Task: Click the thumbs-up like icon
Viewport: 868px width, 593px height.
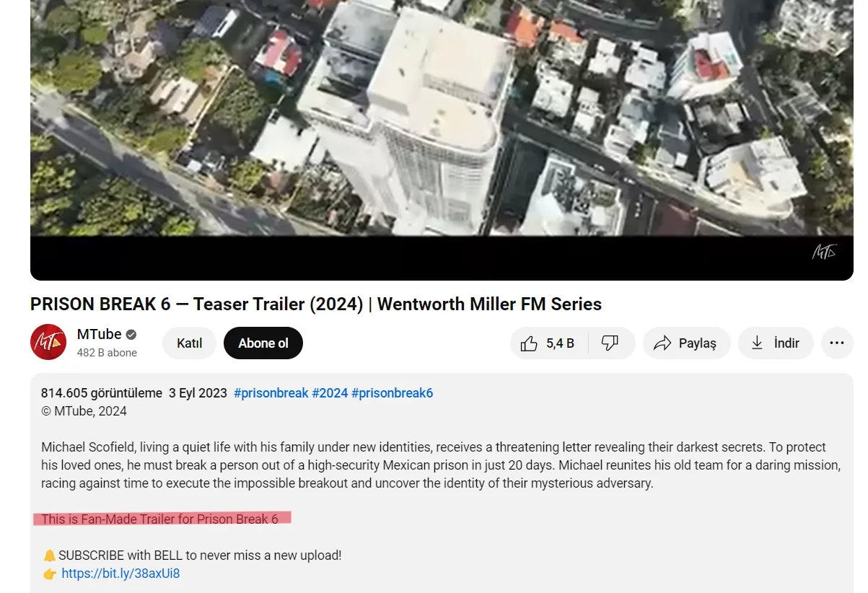Action: (x=529, y=343)
